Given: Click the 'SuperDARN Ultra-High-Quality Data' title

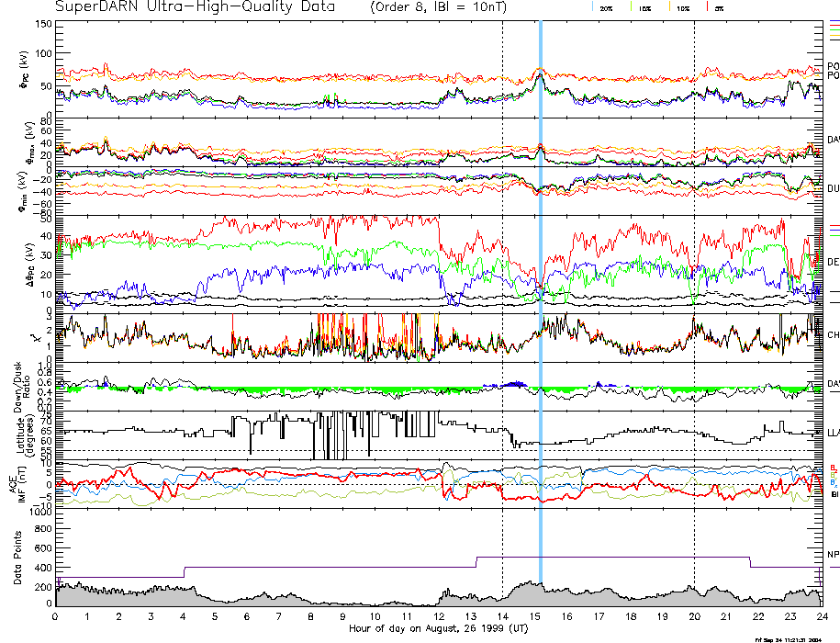Looking at the screenshot, I should pyautogui.click(x=195, y=7).
